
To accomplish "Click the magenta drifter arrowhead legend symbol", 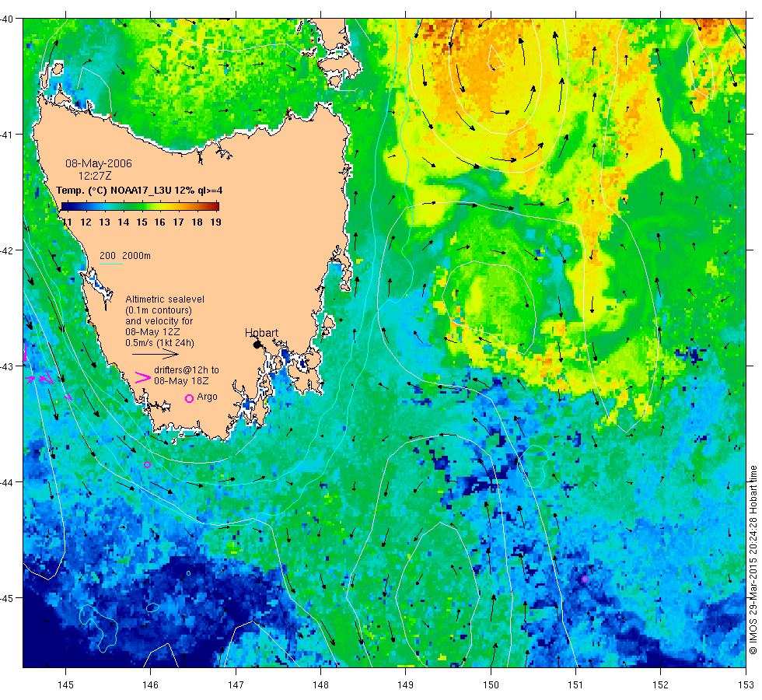I will coord(143,378).
